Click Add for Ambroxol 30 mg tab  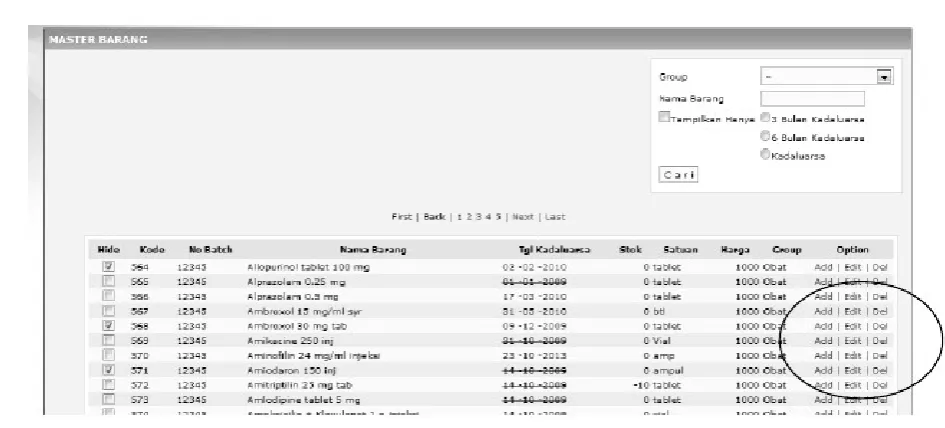823,326
